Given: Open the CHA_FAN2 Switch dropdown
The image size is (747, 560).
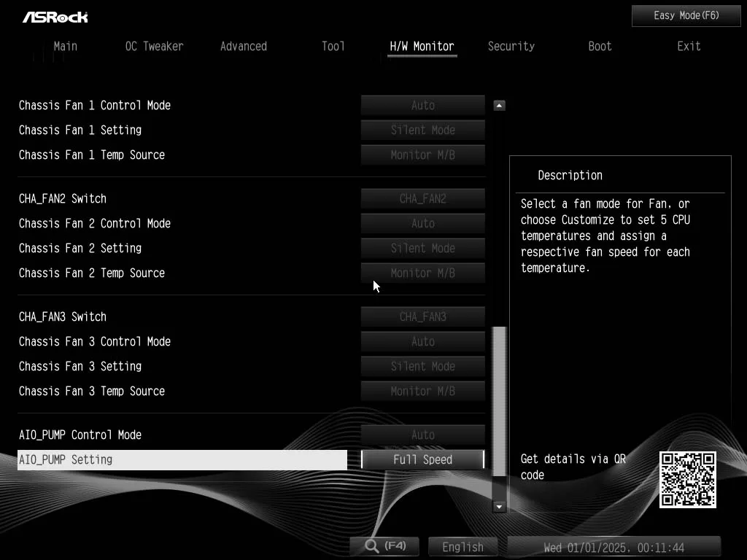Looking at the screenshot, I should click(423, 198).
